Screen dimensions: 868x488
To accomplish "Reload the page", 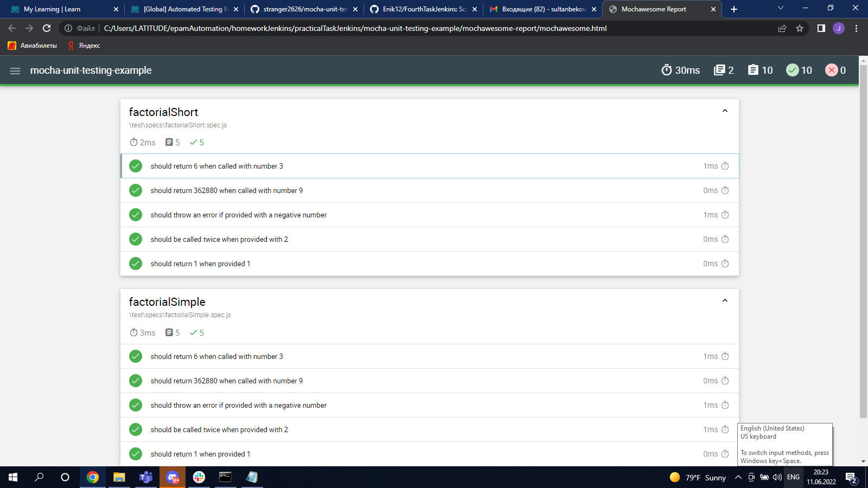I will point(47,28).
